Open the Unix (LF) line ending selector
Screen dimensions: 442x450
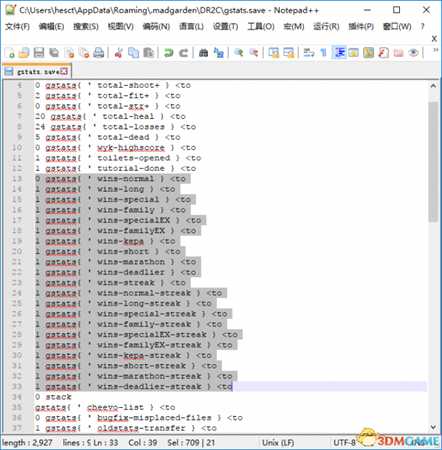click(278, 443)
